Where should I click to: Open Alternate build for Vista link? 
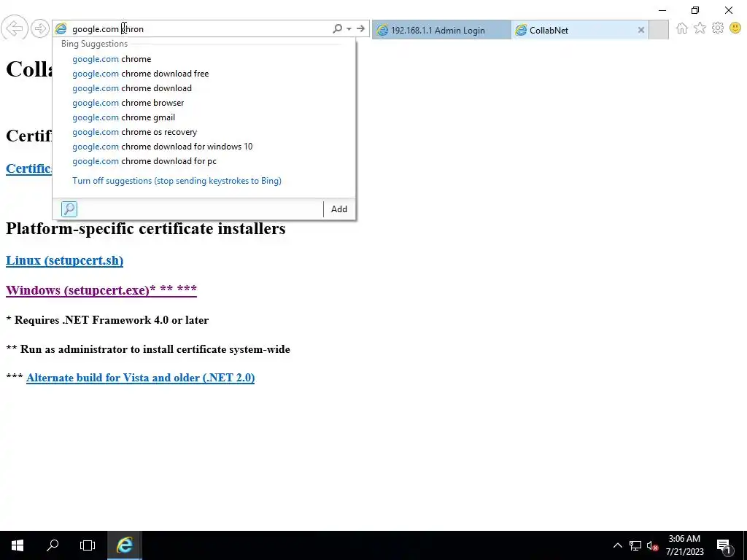(x=141, y=378)
